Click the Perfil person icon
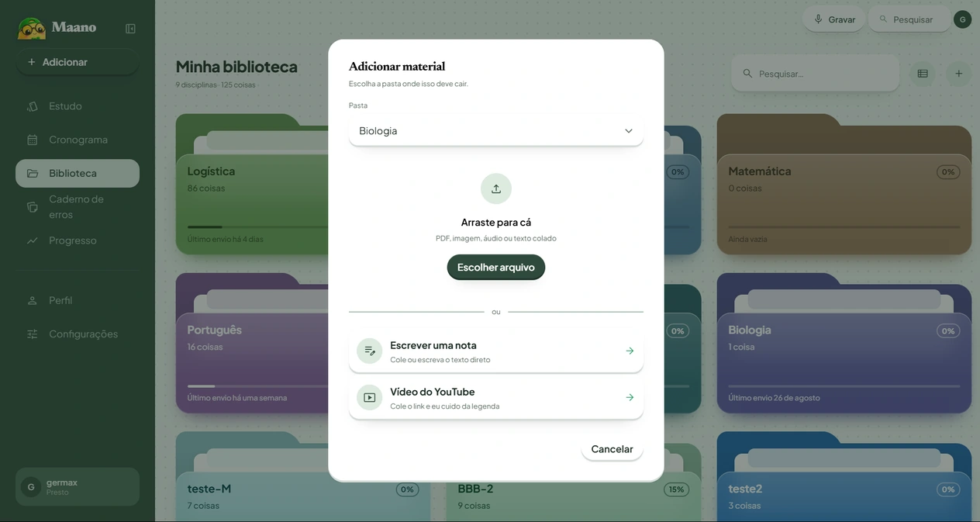980x522 pixels. [33, 300]
